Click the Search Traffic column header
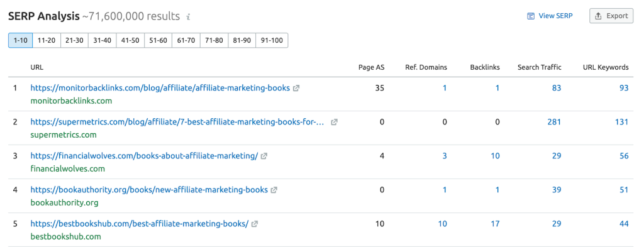The height and width of the screenshot is (247, 644). (539, 67)
